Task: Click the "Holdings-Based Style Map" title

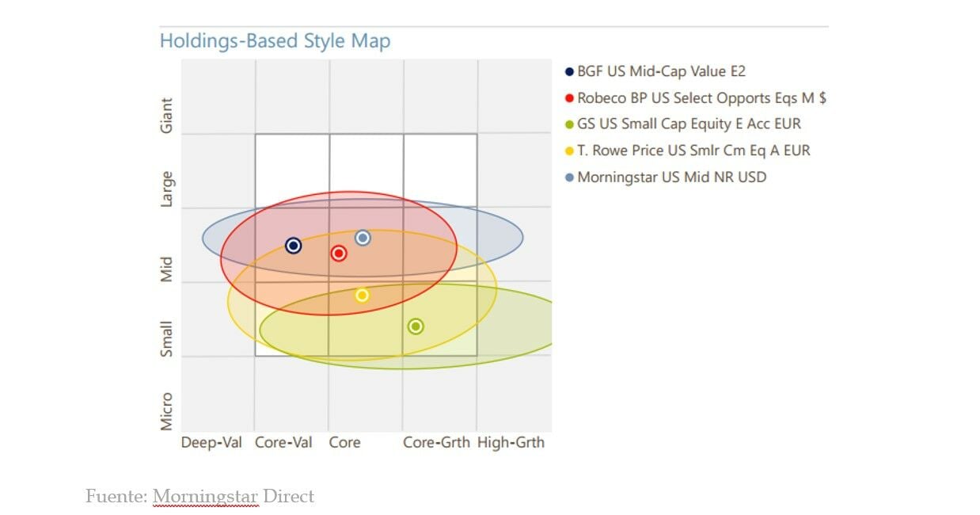Action: click(275, 41)
